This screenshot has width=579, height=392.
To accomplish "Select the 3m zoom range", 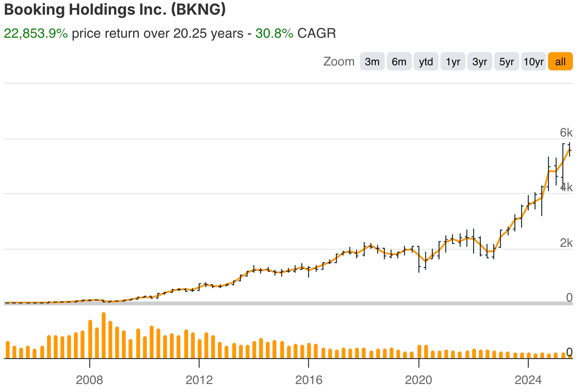I will point(372,61).
